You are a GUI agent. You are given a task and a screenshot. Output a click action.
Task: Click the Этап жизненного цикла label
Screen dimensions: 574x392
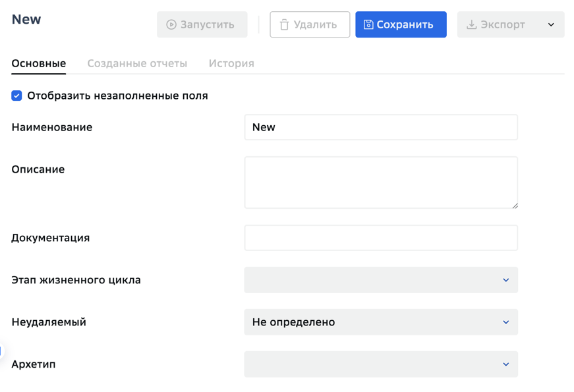(x=76, y=280)
